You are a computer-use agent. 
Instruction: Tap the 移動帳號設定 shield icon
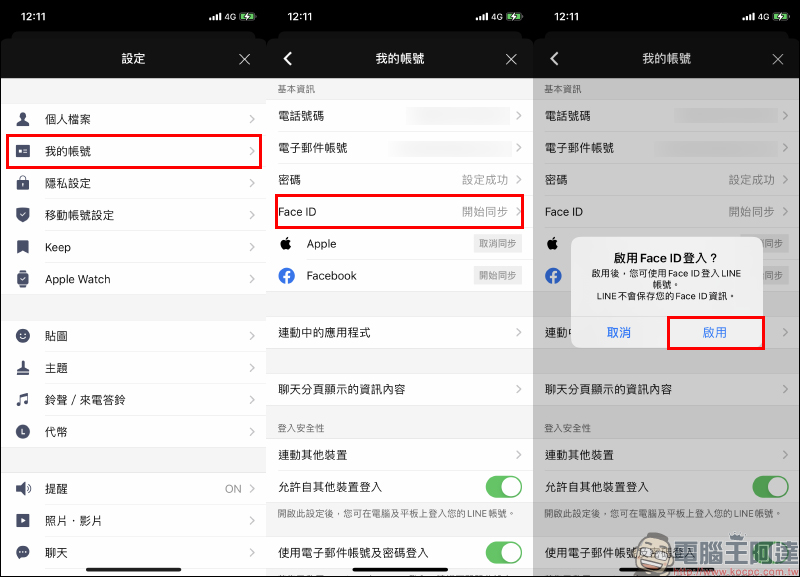(22, 215)
